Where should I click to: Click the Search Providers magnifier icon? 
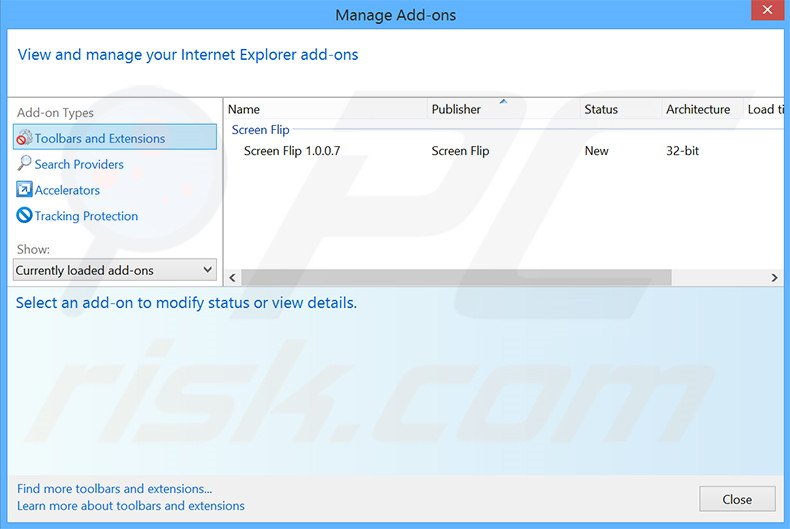pos(24,164)
